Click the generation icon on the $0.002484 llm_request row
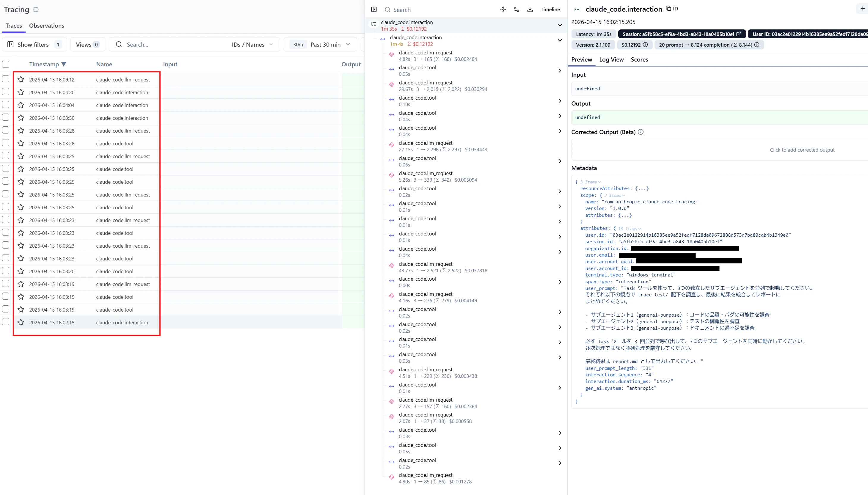 coord(392,54)
